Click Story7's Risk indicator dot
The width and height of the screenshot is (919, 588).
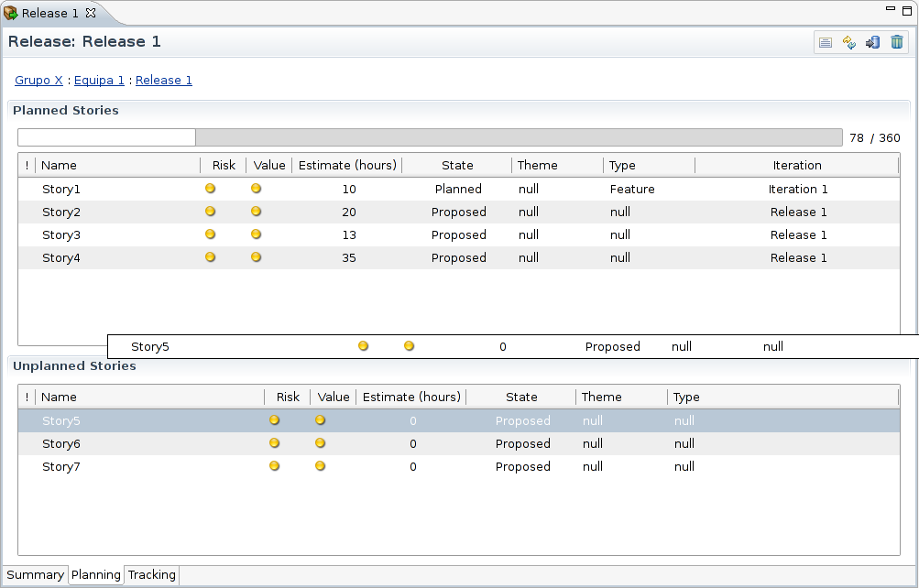[x=274, y=466]
